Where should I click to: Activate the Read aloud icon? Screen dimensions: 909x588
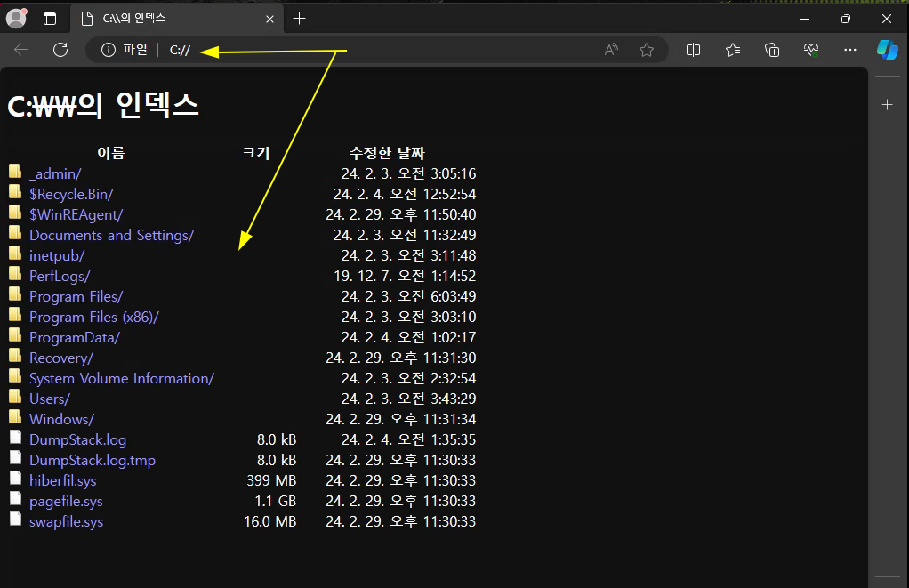(611, 51)
